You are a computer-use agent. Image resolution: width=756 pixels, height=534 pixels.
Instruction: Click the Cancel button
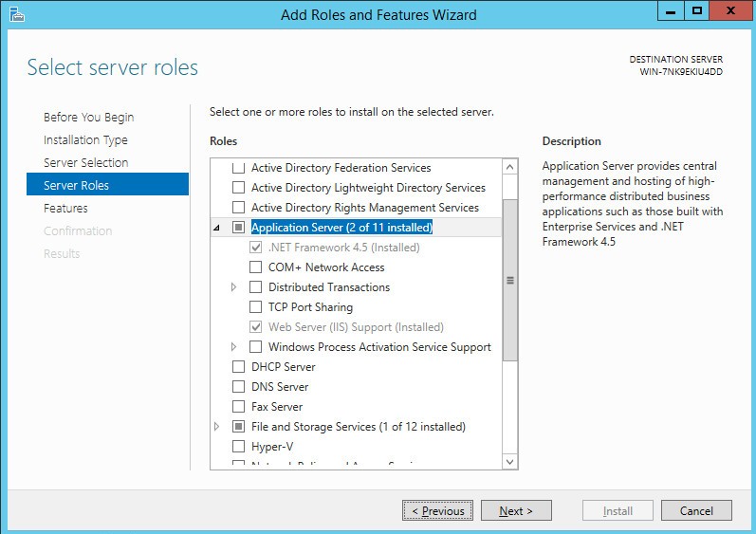[696, 510]
